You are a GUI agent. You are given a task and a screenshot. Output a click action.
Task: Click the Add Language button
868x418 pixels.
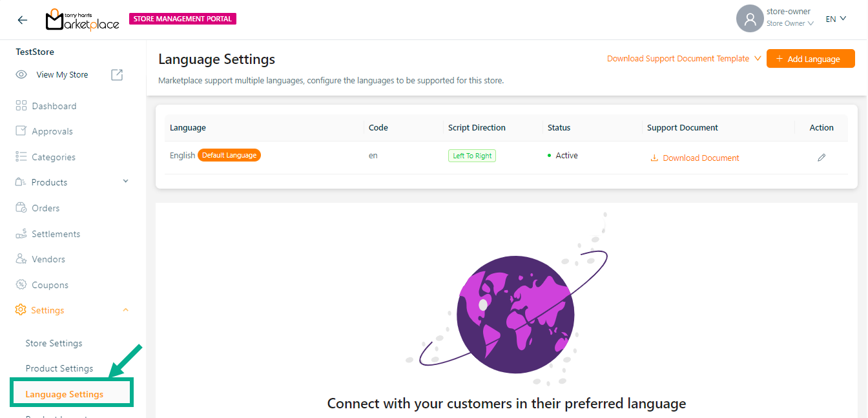(x=811, y=59)
